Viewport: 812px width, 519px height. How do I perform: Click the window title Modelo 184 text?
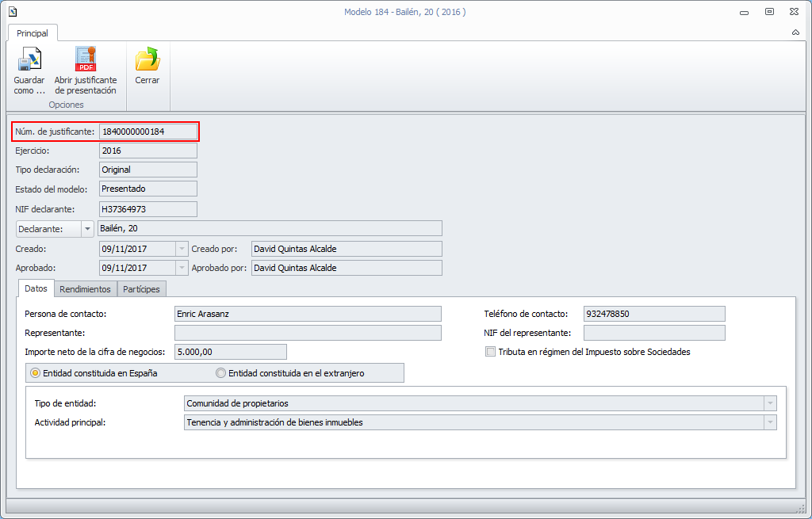point(405,12)
